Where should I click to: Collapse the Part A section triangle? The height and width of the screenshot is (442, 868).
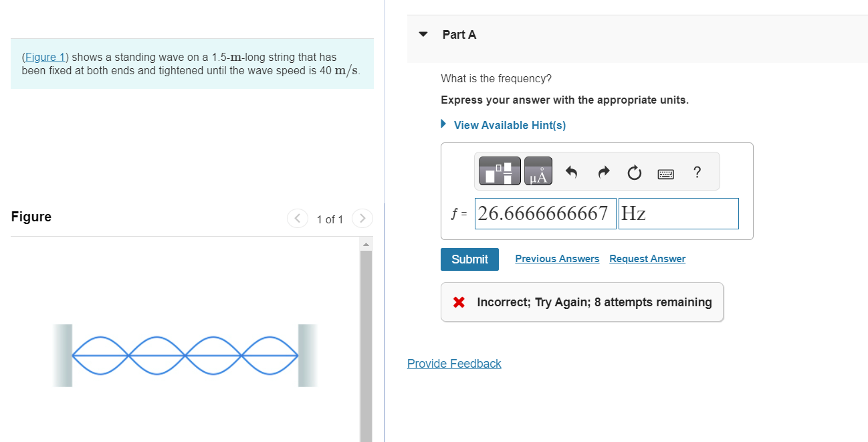[423, 35]
